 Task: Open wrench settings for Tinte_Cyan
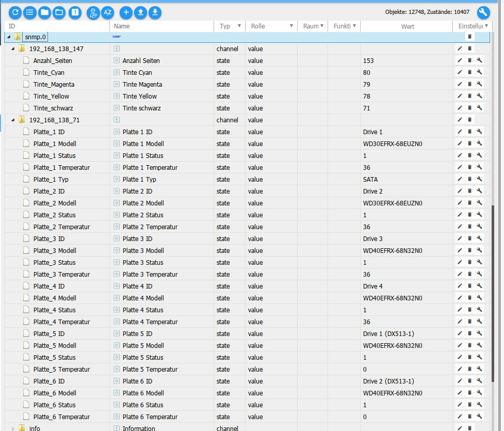pos(479,72)
